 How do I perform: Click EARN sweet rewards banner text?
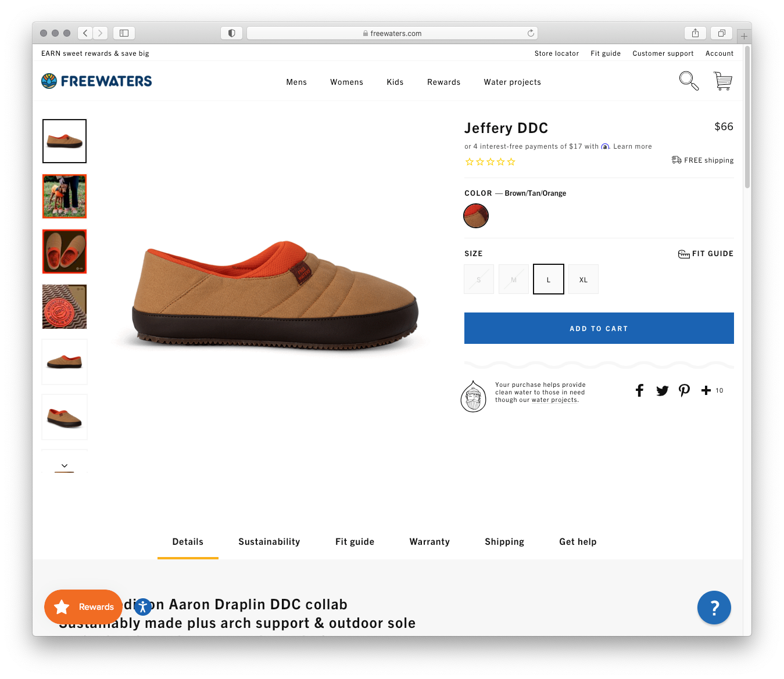coord(95,53)
